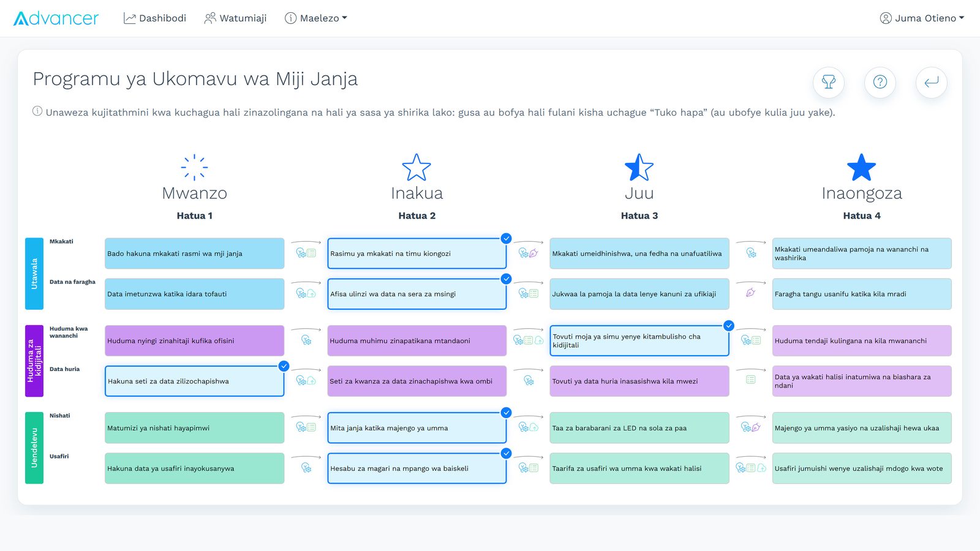Choose 'Majengo ya umma yasiyo na uzalishaji hewa ukaa'
This screenshot has height=551, width=980.
tap(862, 428)
